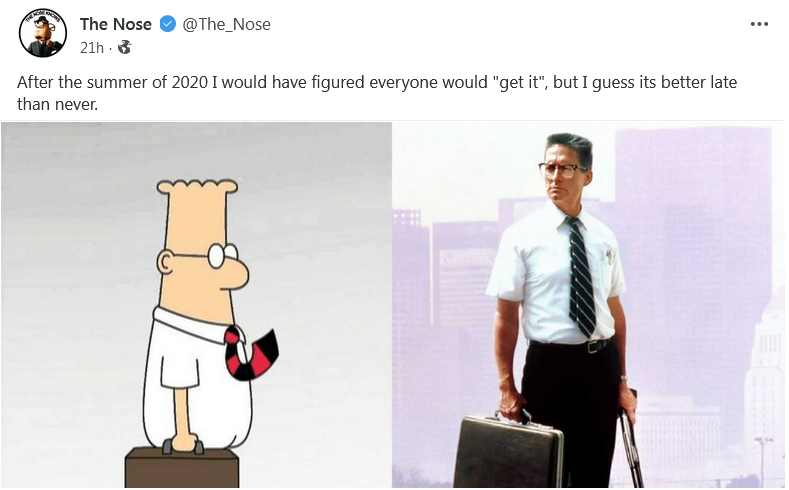The height and width of the screenshot is (490, 789).
Task: Click the blue verified checkmark badge
Action: 168,24
